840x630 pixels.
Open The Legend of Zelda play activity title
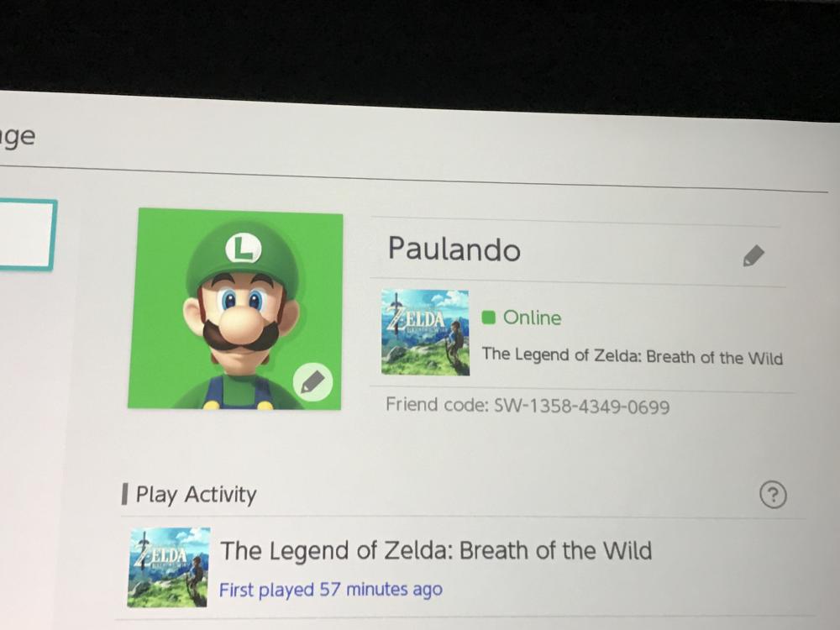point(436,551)
